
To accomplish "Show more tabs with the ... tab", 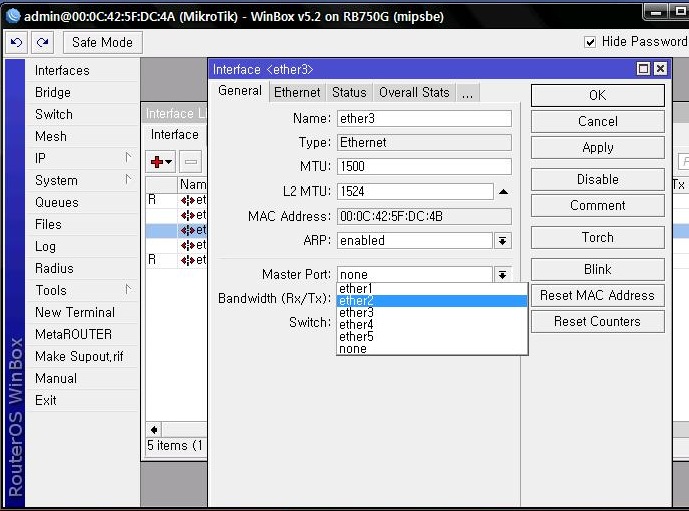I will click(468, 92).
